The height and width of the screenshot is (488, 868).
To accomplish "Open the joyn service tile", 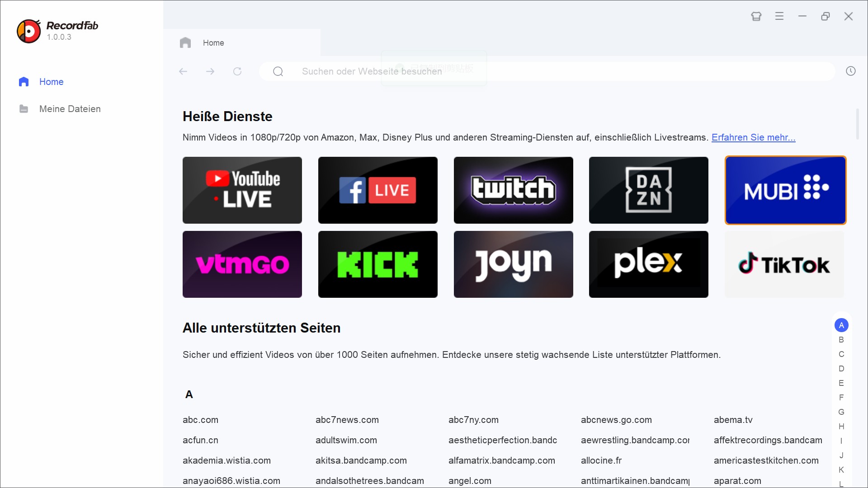I will pos(514,264).
